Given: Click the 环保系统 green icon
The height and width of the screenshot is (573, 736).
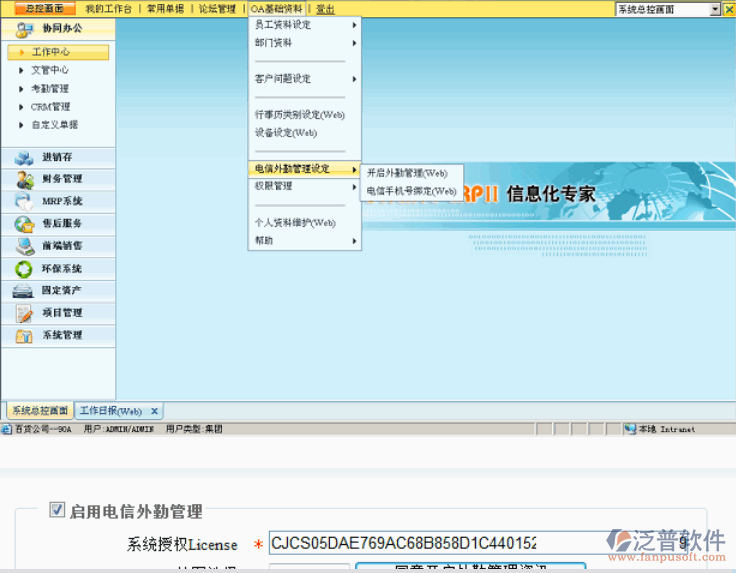Looking at the screenshot, I should click(24, 268).
